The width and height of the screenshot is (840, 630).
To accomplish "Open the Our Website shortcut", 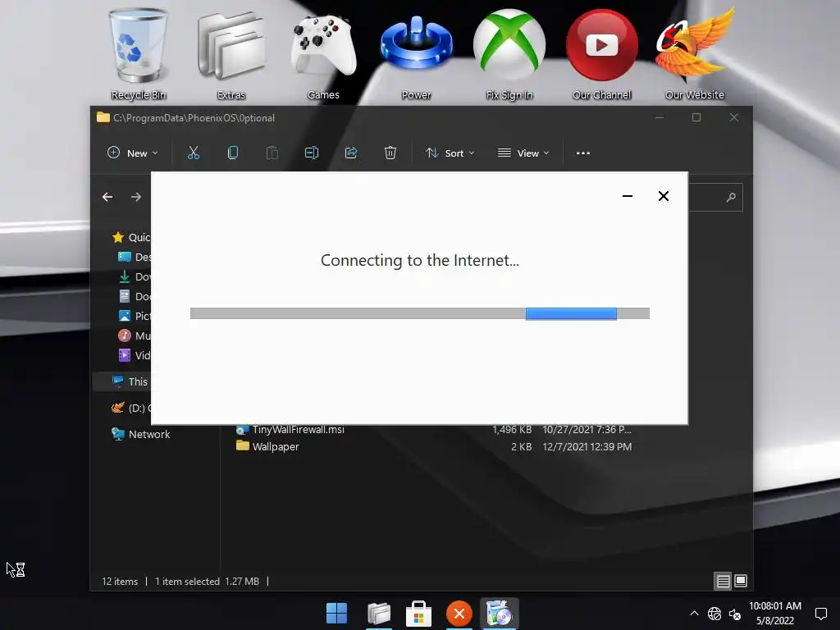I will [694, 53].
